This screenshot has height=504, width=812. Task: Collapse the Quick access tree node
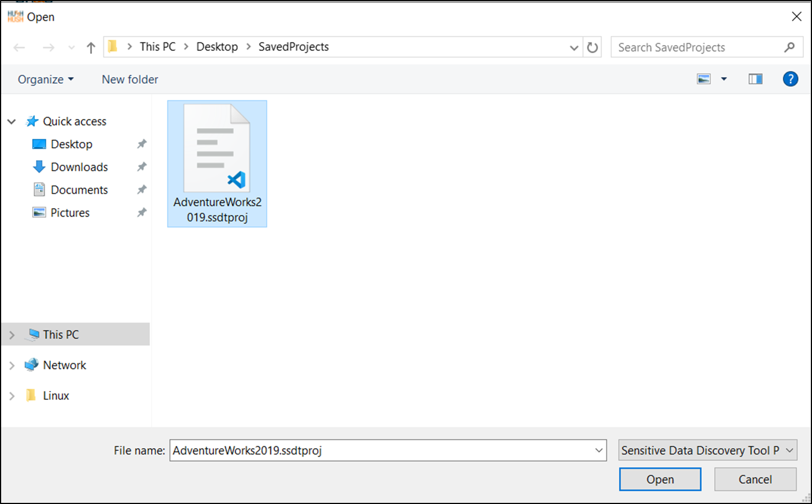12,121
